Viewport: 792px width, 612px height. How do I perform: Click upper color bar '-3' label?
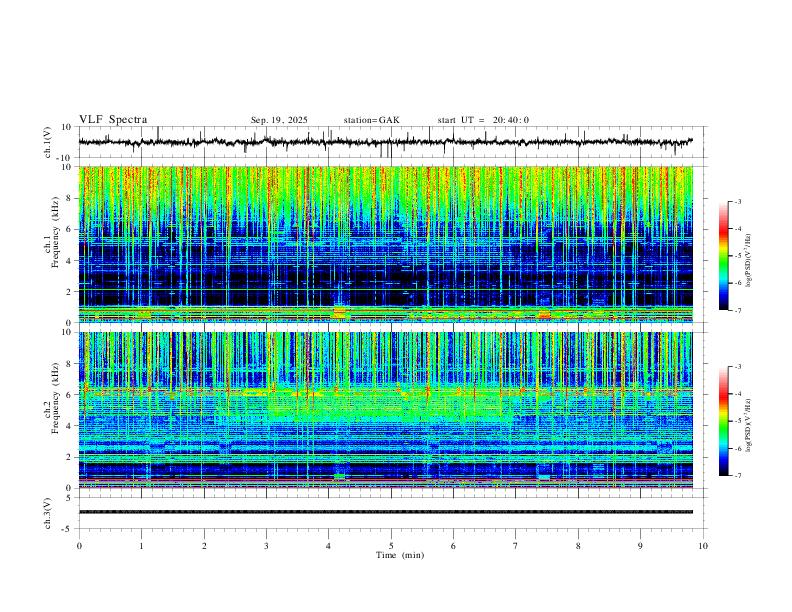coord(737,201)
